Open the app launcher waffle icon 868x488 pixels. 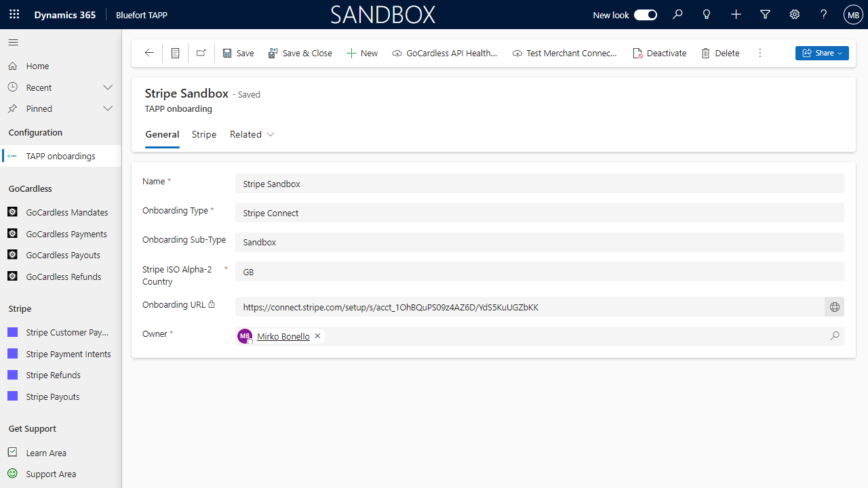point(14,14)
